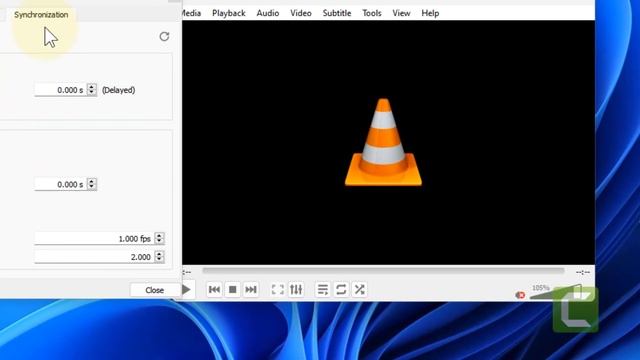
Task: Stop playback with the stop button
Action: tap(233, 290)
